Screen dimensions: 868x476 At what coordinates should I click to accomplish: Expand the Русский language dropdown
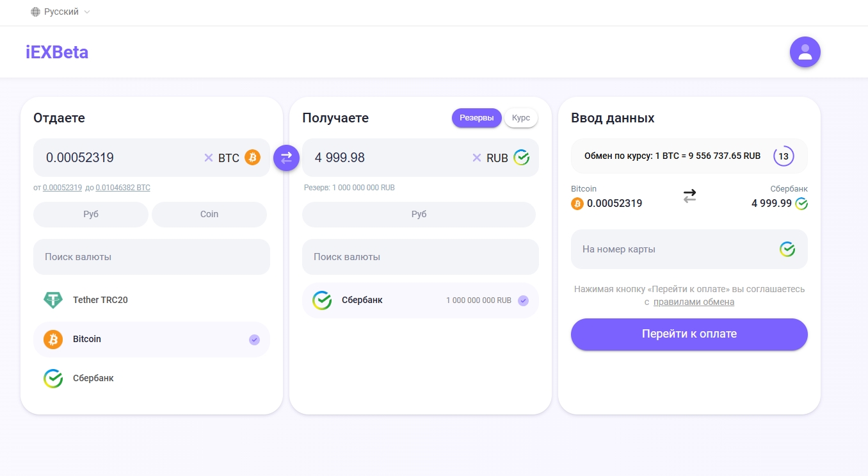61,12
